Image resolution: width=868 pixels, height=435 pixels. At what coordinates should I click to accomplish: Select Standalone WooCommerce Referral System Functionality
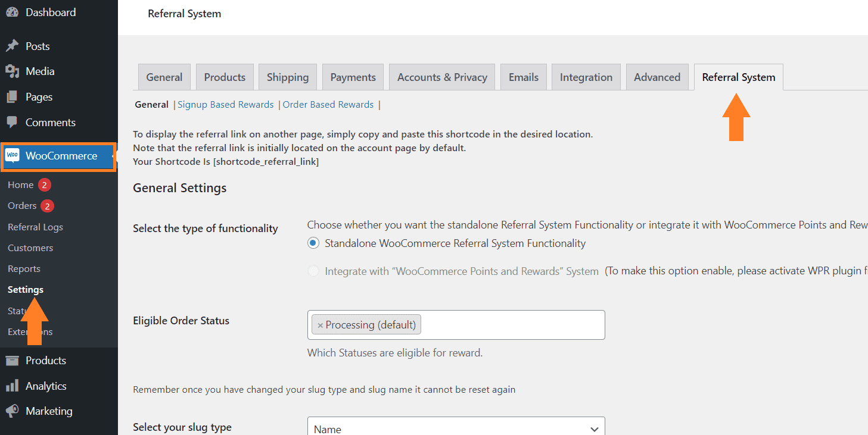(x=313, y=243)
